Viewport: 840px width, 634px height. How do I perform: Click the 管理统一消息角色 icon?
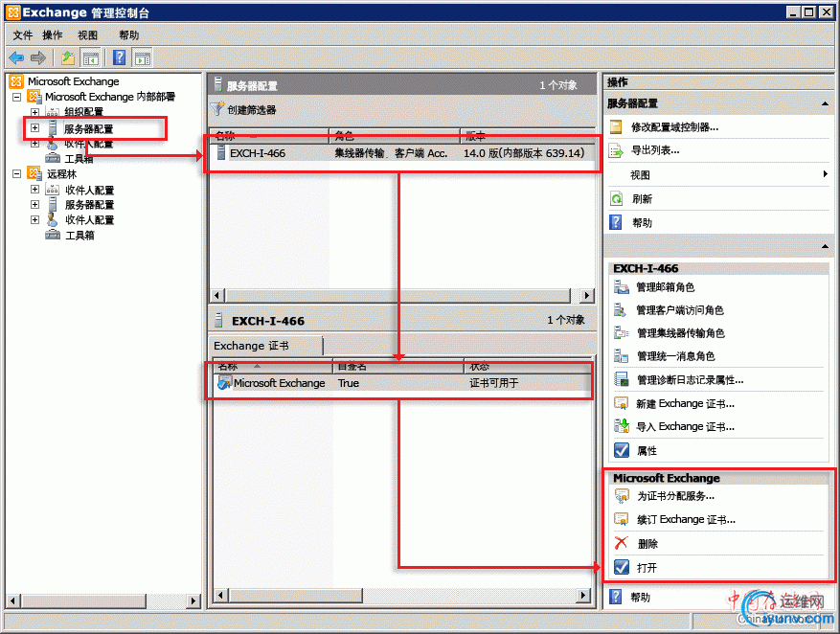[x=622, y=356]
